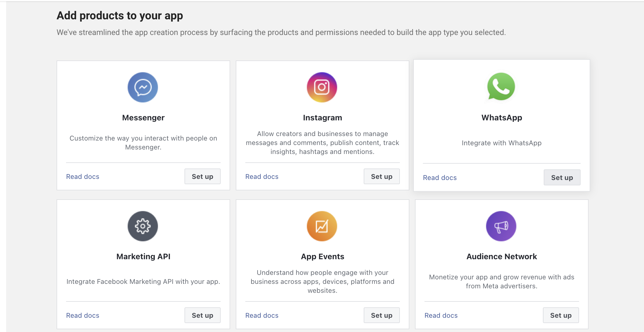This screenshot has width=644, height=332.
Task: Open the Instagram Read docs link
Action: 262,176
